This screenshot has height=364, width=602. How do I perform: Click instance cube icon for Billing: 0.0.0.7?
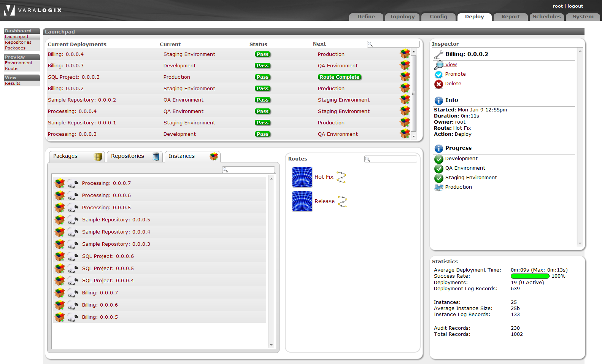[x=60, y=293]
